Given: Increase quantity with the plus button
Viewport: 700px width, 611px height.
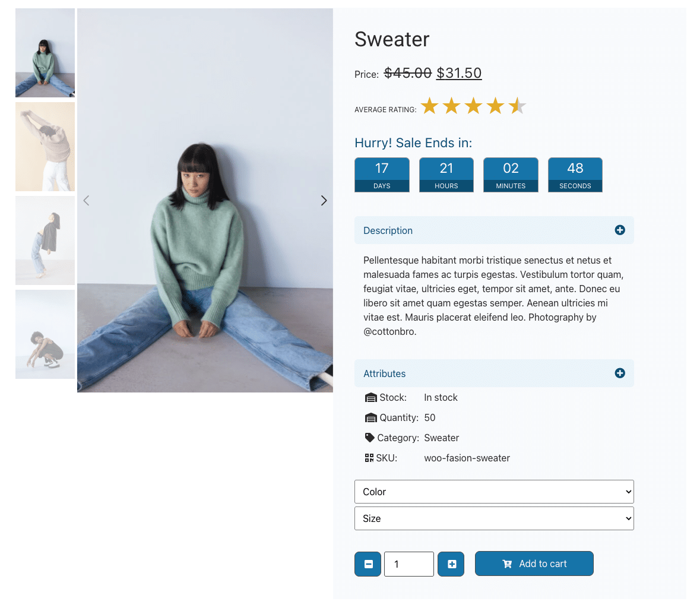Looking at the screenshot, I should click(451, 564).
